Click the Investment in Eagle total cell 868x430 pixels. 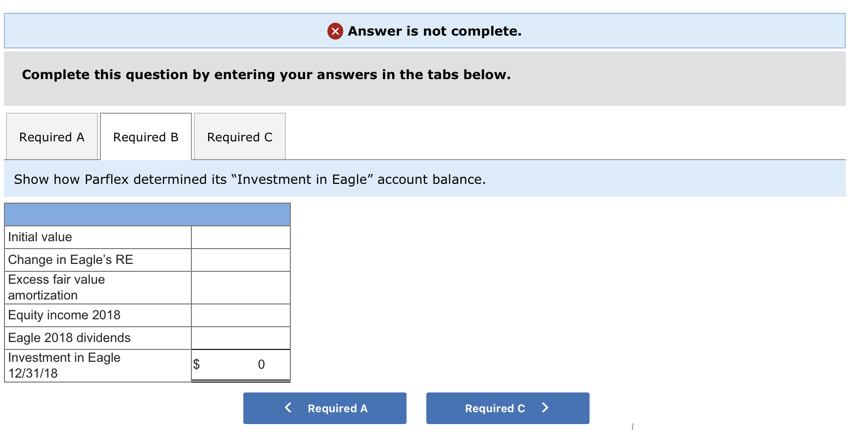[241, 365]
